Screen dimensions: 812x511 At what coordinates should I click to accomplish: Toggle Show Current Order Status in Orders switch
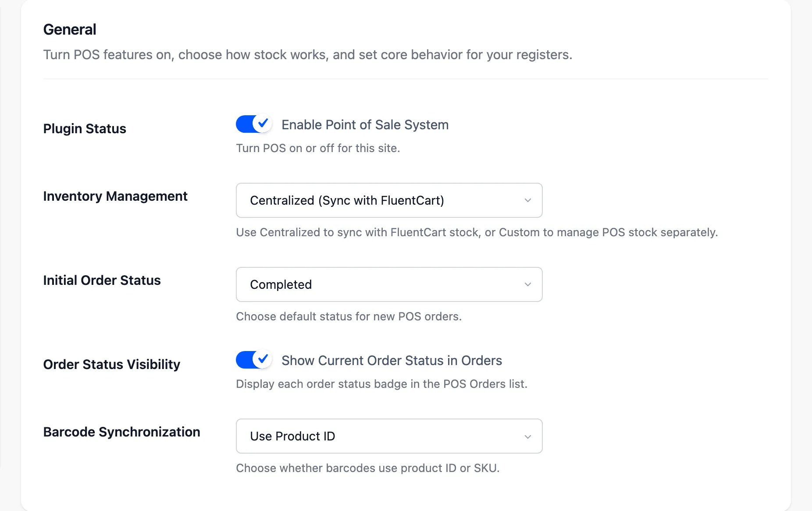(254, 360)
